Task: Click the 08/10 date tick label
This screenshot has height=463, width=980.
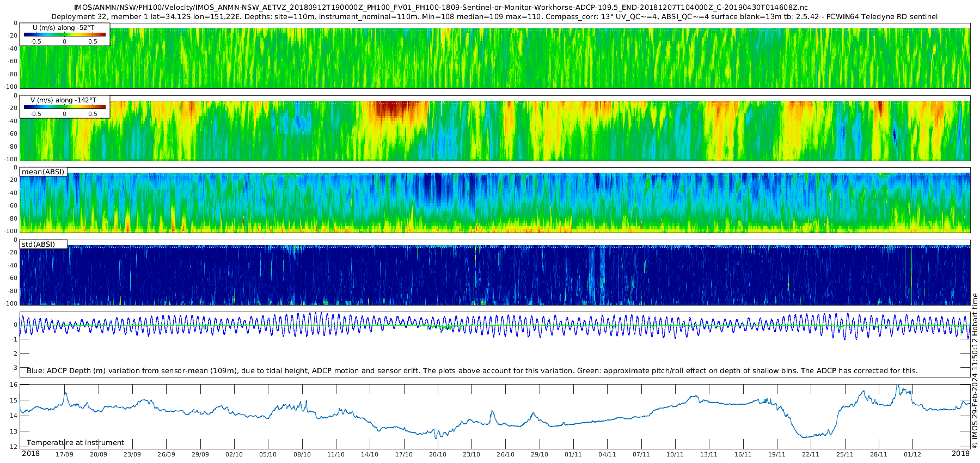Action: pos(302,454)
